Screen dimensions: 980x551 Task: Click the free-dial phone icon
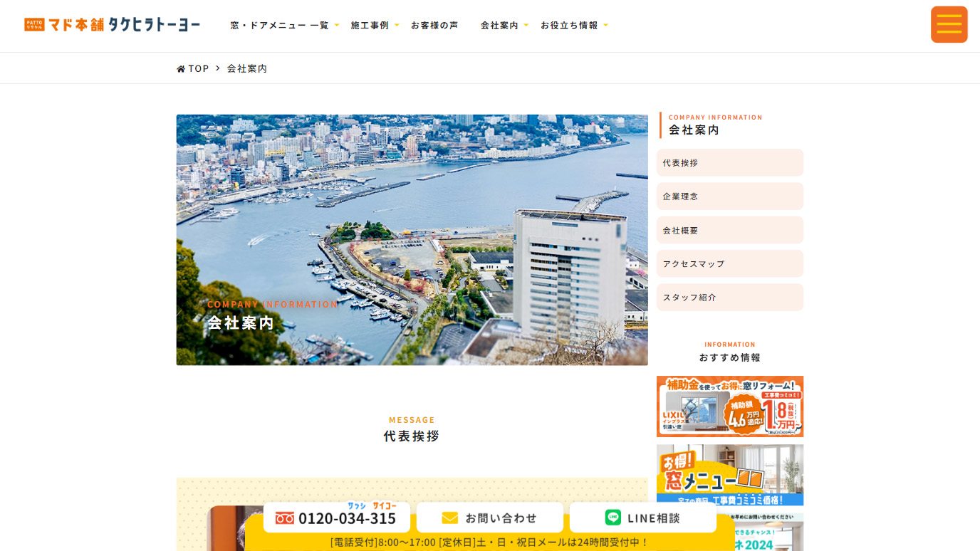tap(285, 518)
